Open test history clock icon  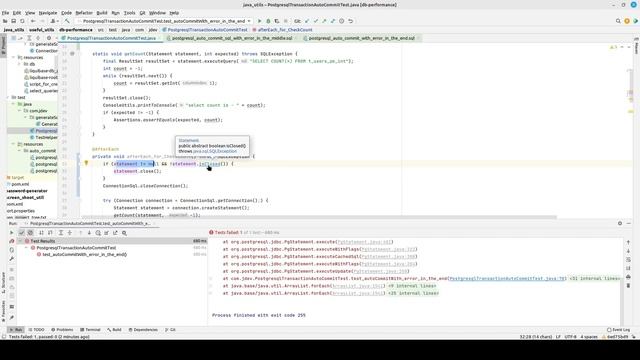(98, 233)
